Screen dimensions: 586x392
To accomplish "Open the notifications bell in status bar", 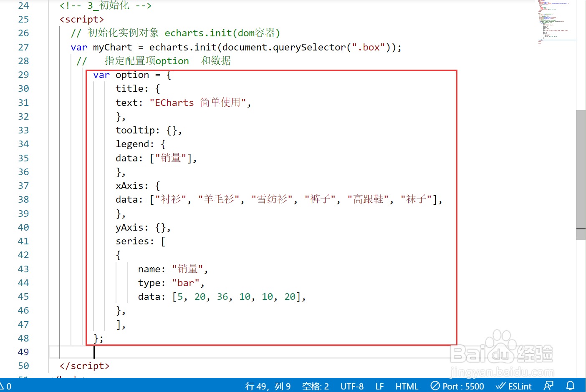I will [570, 386].
